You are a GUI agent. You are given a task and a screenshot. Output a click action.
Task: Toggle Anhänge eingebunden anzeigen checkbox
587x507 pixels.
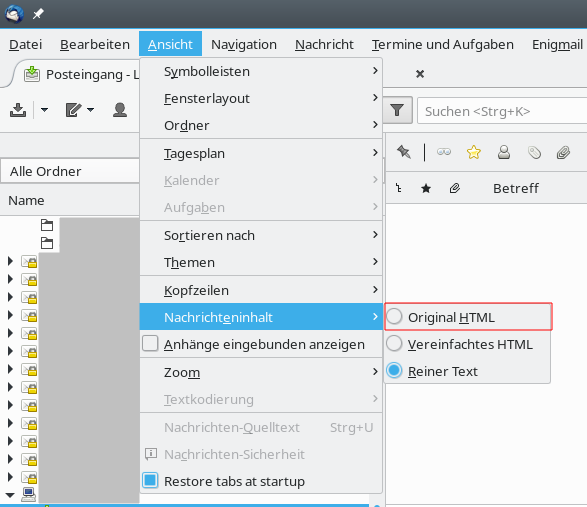pyautogui.click(x=150, y=344)
